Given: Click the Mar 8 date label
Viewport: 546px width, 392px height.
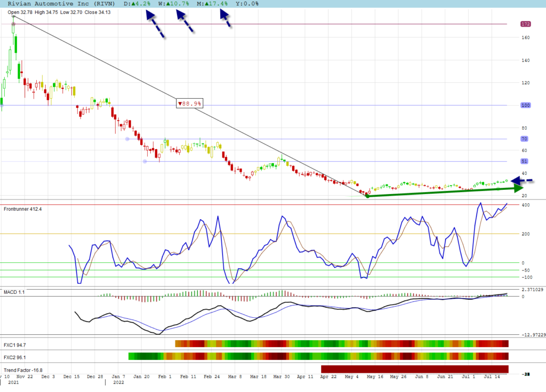Looking at the screenshot, I should pos(235,377).
